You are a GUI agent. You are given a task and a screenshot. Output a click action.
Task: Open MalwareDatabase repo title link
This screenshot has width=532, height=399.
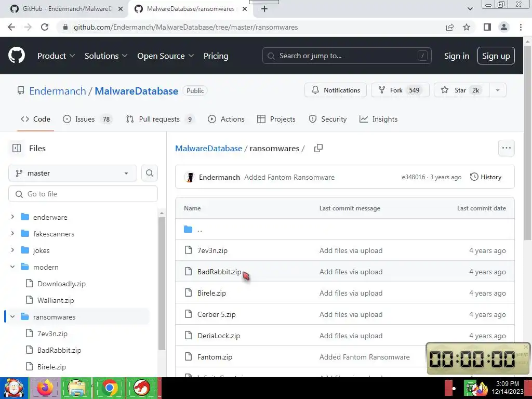click(137, 91)
